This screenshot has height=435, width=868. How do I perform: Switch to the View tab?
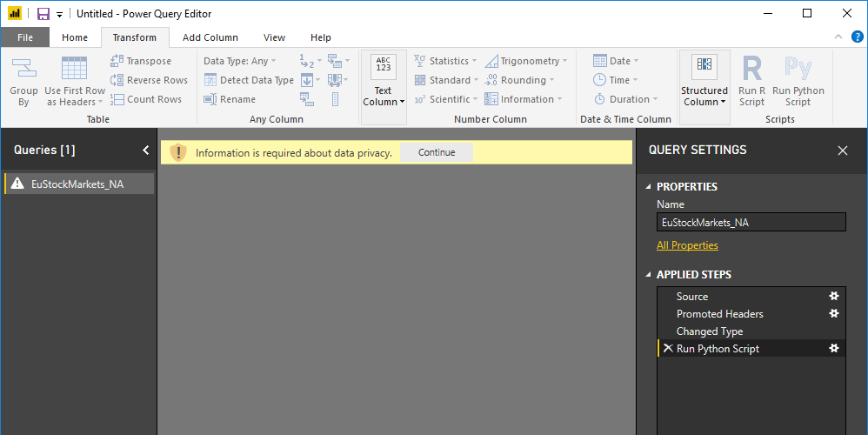(x=274, y=37)
